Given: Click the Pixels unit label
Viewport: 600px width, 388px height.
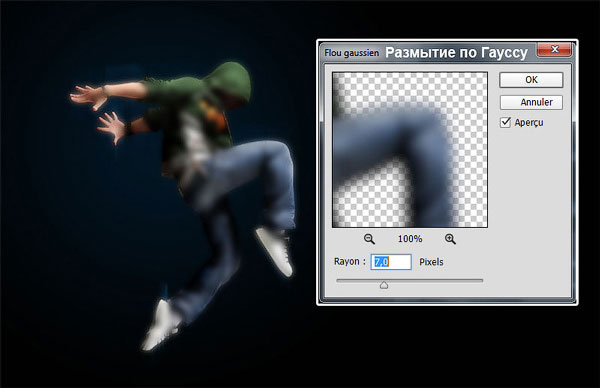Looking at the screenshot, I should tap(431, 262).
